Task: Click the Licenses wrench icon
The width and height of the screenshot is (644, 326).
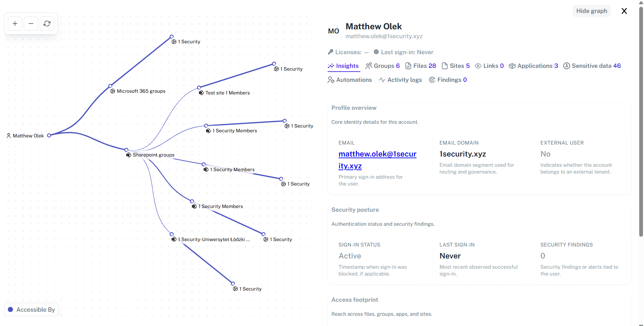Action: tap(330, 52)
